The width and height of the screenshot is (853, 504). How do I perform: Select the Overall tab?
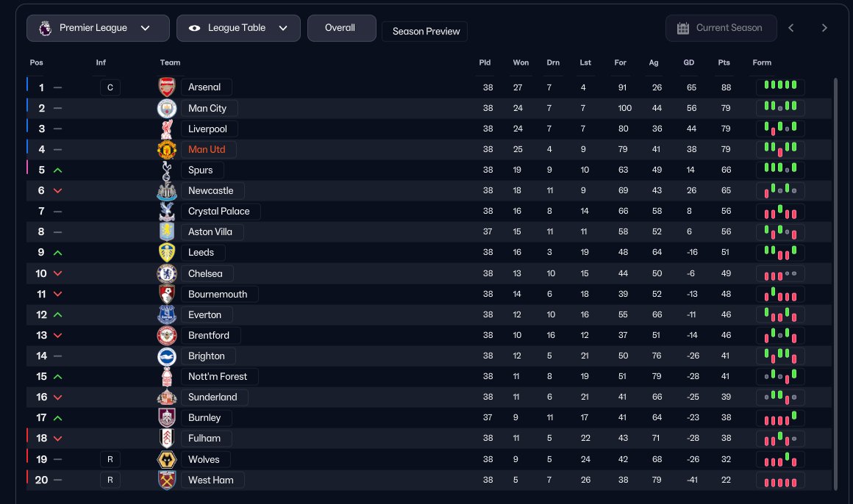coord(341,28)
